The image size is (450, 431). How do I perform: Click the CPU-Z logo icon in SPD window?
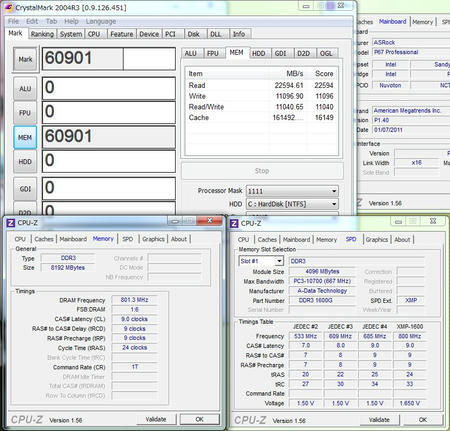[x=234, y=223]
